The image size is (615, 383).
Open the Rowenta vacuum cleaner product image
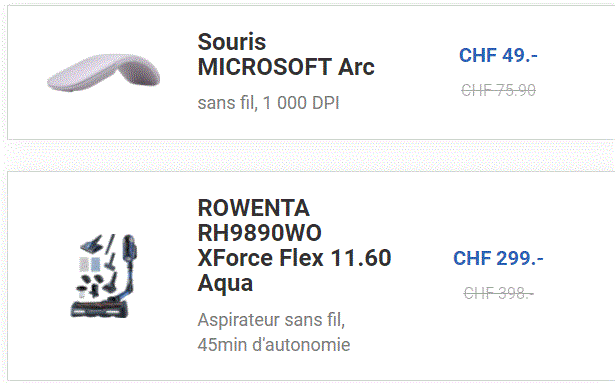pyautogui.click(x=104, y=275)
